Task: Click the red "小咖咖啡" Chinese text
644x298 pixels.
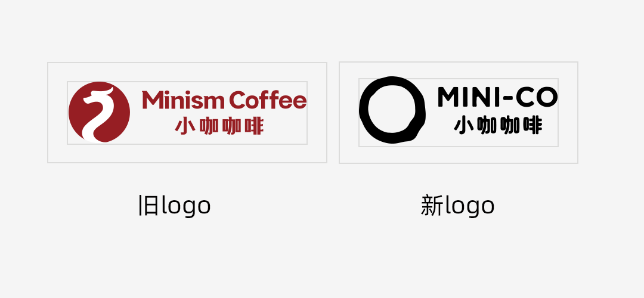Action: [x=219, y=126]
